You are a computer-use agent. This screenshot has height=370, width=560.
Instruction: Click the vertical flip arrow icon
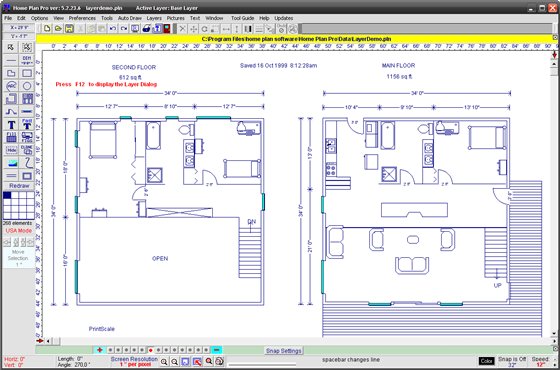pos(236,29)
